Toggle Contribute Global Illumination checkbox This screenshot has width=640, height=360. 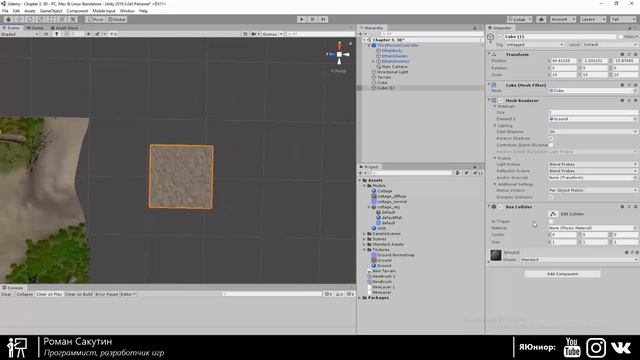coord(551,145)
